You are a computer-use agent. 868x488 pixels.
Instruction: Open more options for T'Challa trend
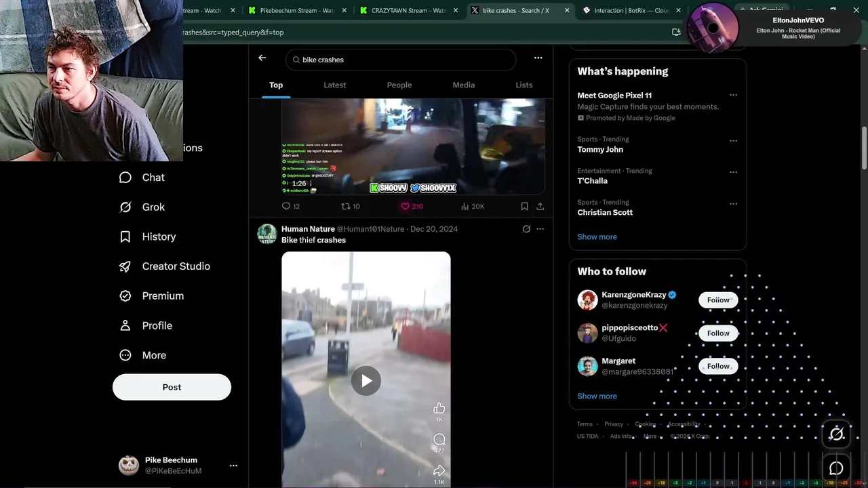coord(733,172)
